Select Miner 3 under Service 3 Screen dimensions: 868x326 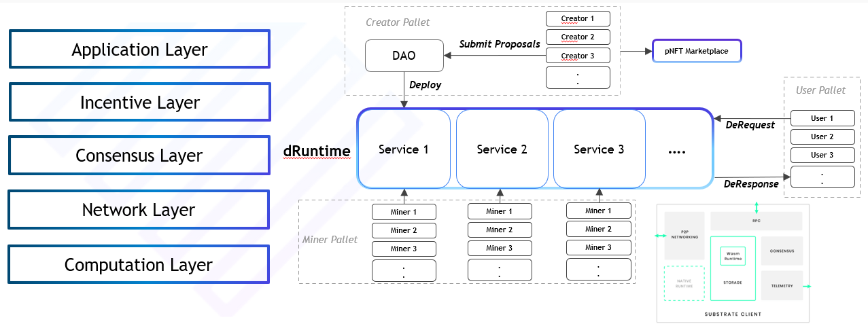(x=599, y=247)
